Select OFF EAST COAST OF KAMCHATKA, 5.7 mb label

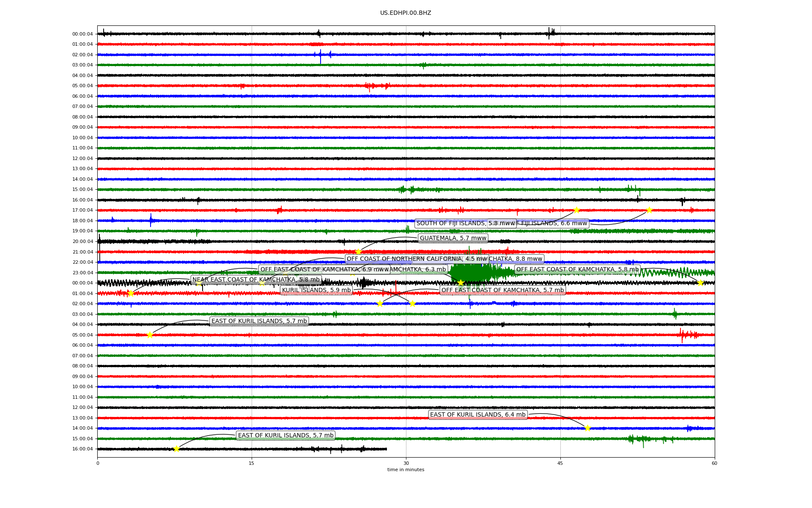[502, 290]
